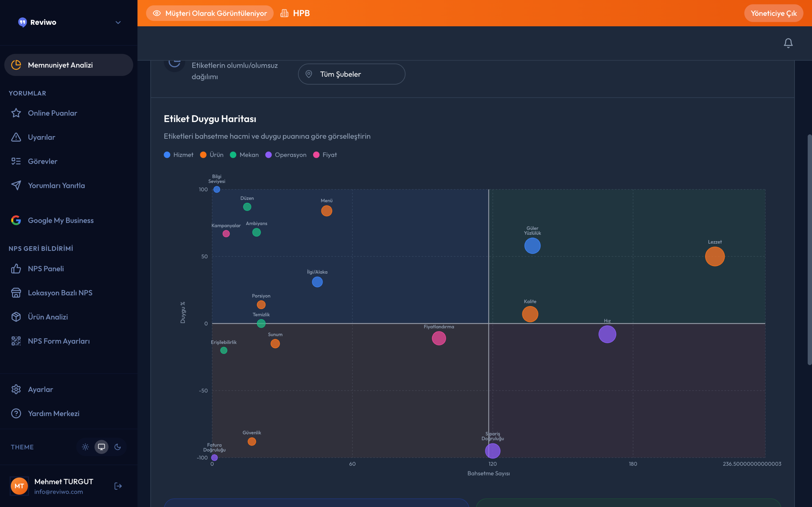Open Yardım Merkezi link
The image size is (812, 507).
tap(53, 414)
